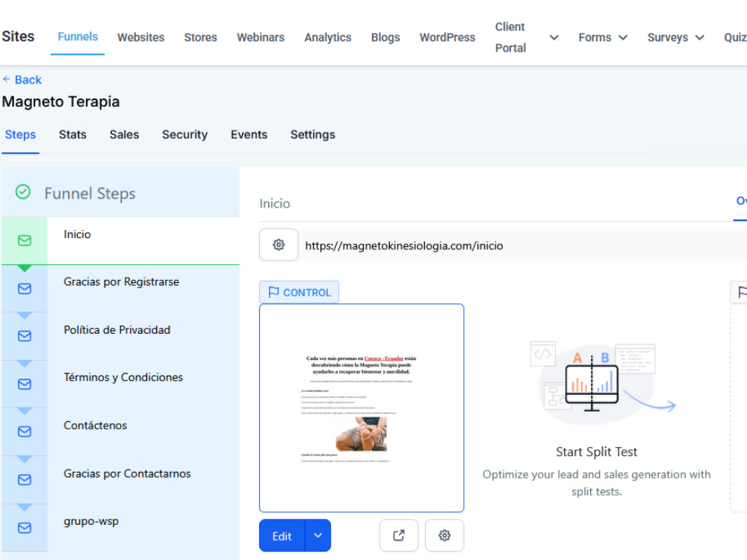Expand the Forms menu chevron
Image resolution: width=747 pixels, height=560 pixels.
[623, 37]
